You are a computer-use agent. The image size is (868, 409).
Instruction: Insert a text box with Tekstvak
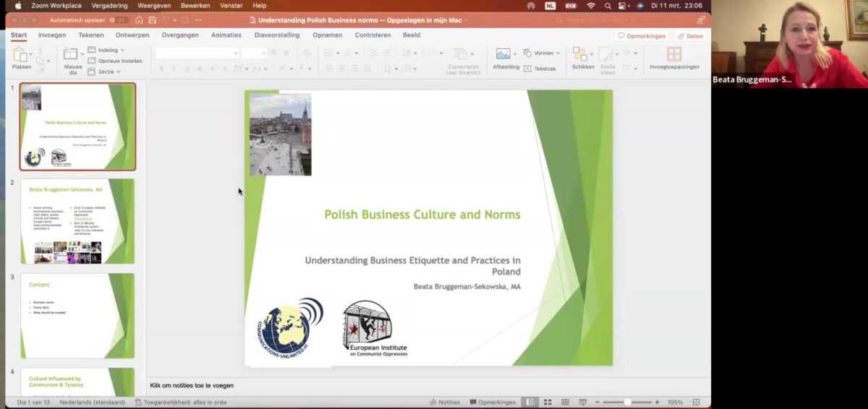tap(540, 69)
